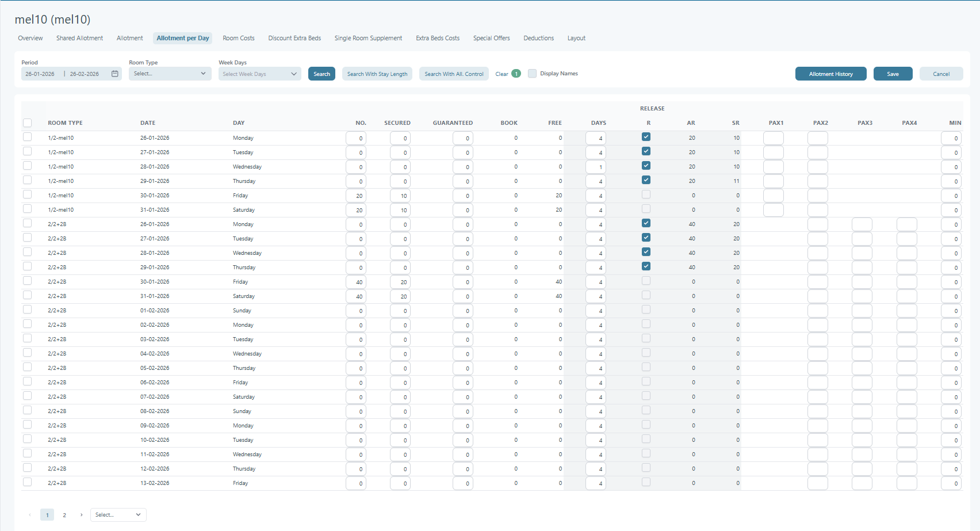
Task: Click the NO. field for 1/2-mel10 on 30-01-2026
Action: click(x=356, y=196)
